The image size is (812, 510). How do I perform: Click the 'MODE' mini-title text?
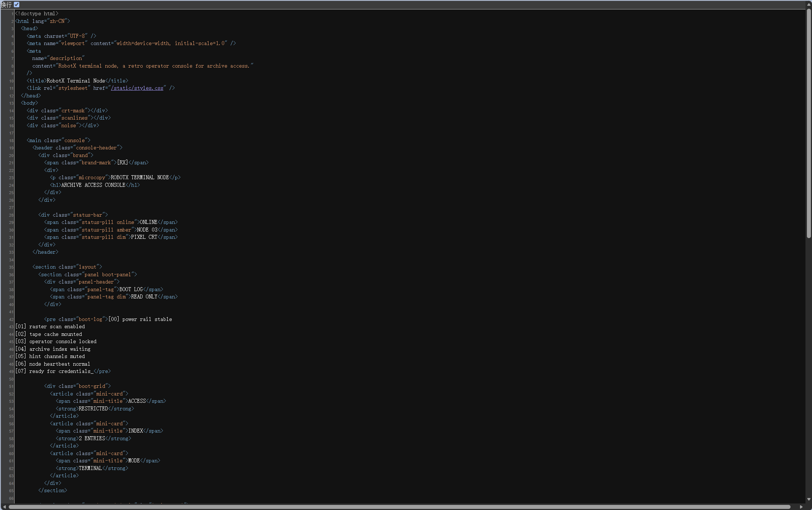point(134,461)
